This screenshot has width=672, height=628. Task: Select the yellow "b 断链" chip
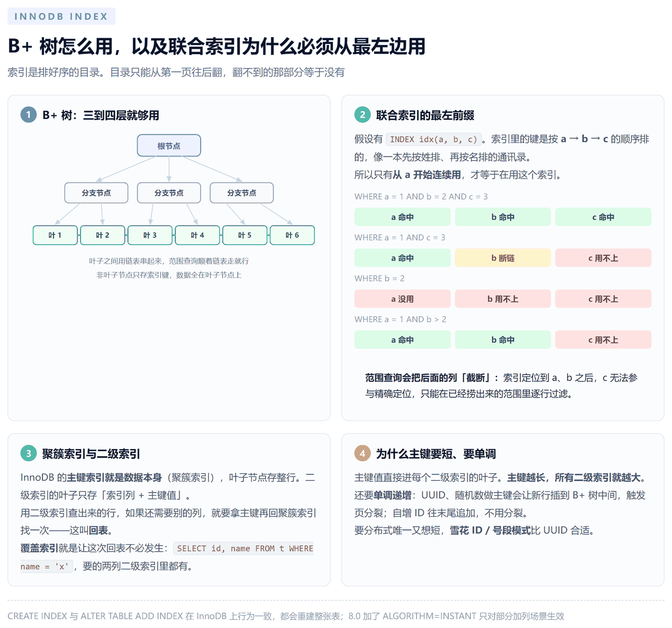[x=503, y=258]
